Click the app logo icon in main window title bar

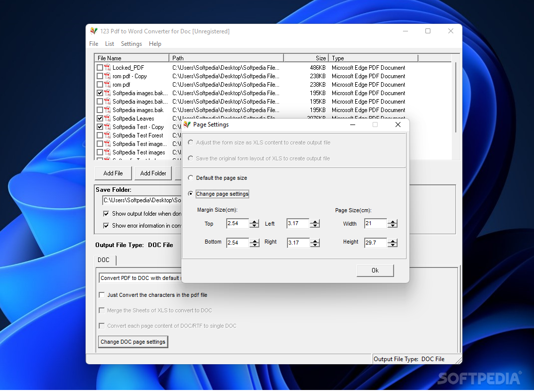[x=94, y=31]
